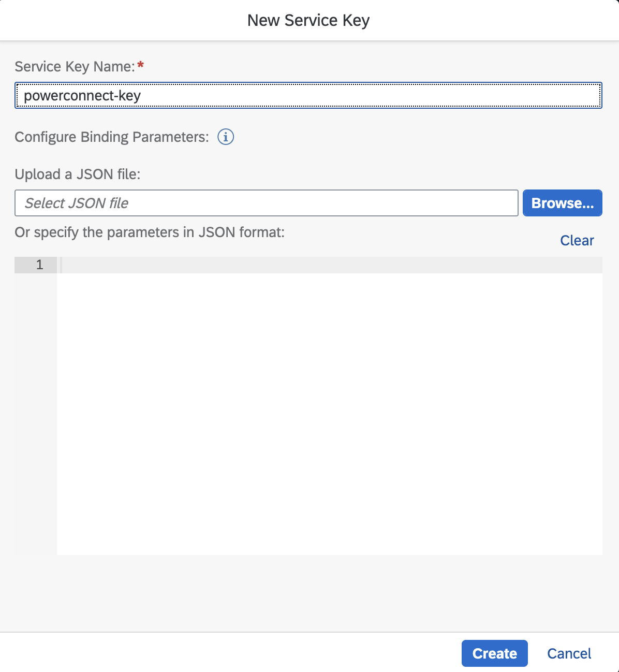
Task: Click the text powerconnect-key in the field
Action: coord(82,96)
